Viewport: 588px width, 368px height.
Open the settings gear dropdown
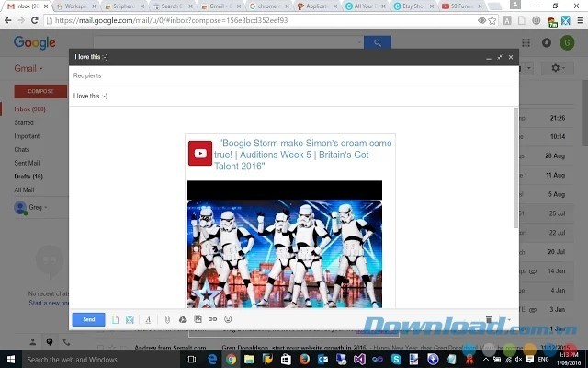[x=557, y=68]
